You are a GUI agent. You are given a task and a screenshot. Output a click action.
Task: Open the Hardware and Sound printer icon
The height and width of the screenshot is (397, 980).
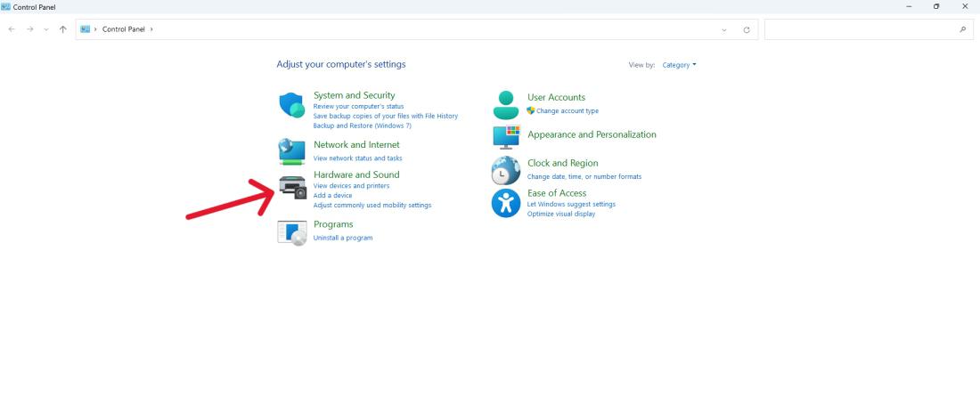[292, 188]
